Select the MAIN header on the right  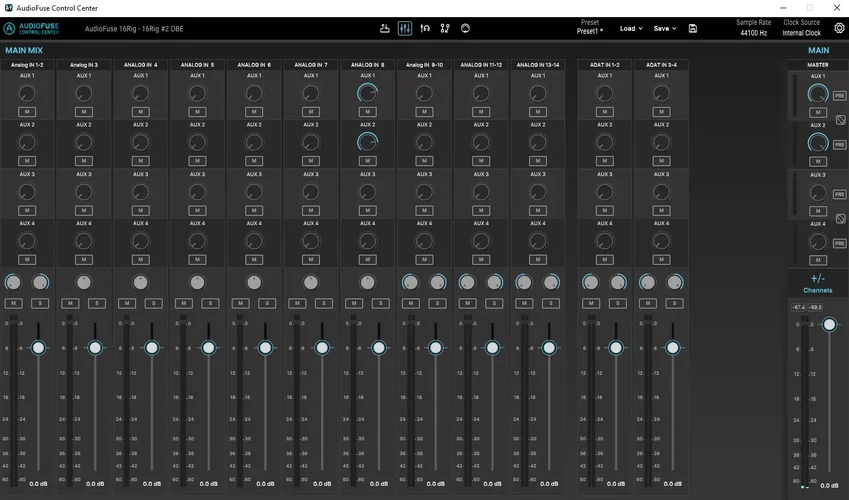[818, 50]
